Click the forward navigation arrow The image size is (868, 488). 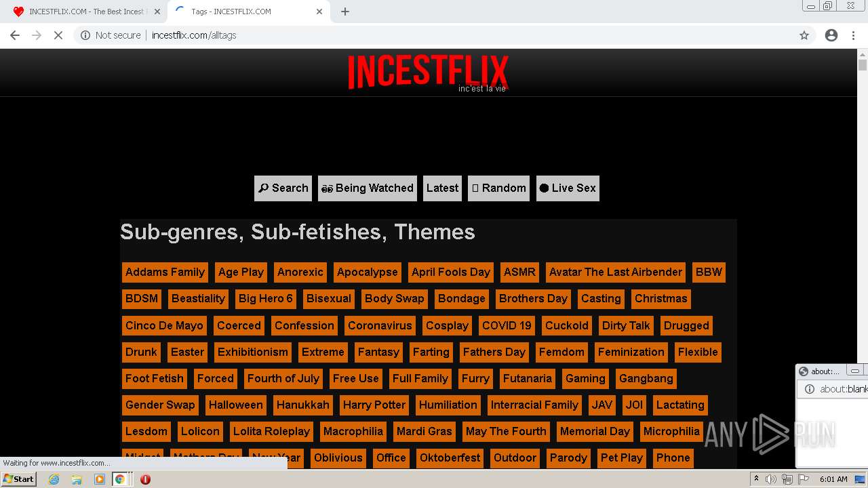tap(37, 35)
